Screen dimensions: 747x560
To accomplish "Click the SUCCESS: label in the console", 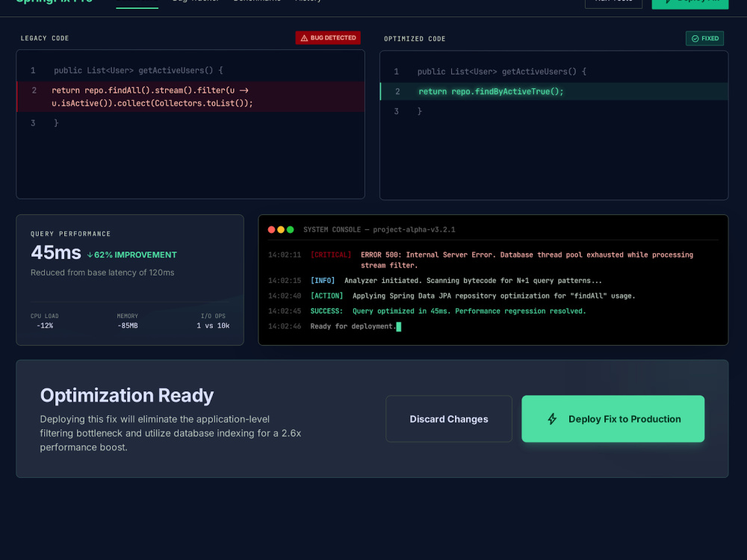I will 326,311.
